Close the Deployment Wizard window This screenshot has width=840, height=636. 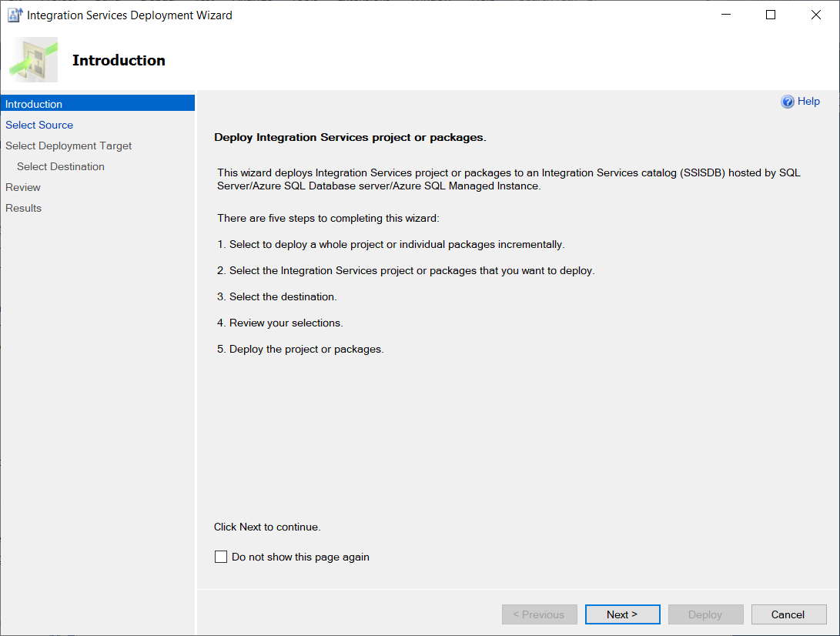point(816,15)
